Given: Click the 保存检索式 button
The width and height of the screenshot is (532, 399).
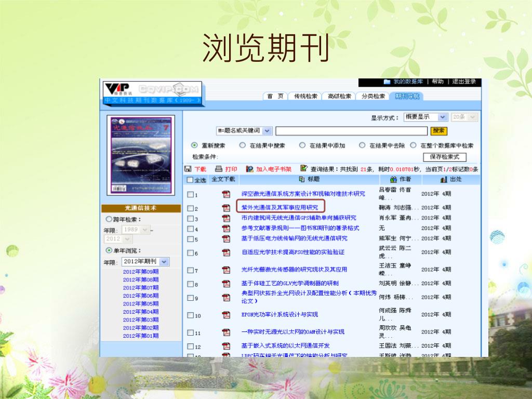Looking at the screenshot, I should (445, 157).
